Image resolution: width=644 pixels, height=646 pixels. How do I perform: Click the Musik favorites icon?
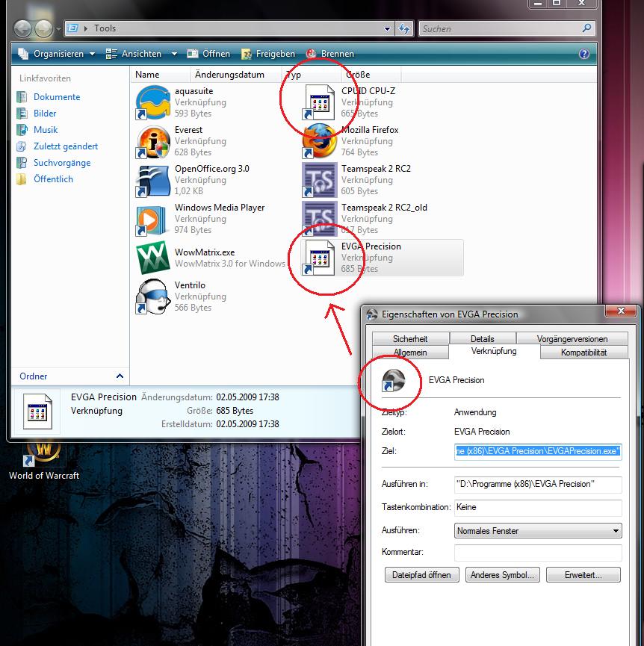coord(22,130)
